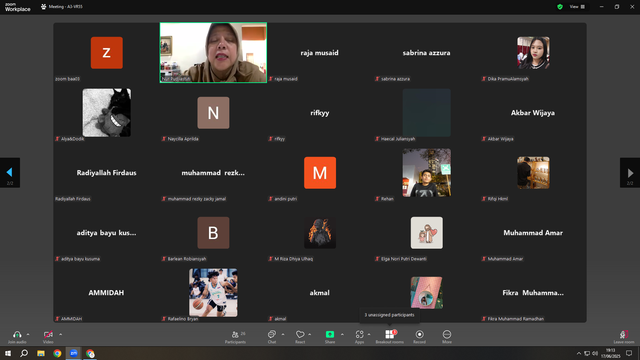This screenshot has width=640, height=360.
Task: Click the akmal name tile
Action: click(x=320, y=293)
